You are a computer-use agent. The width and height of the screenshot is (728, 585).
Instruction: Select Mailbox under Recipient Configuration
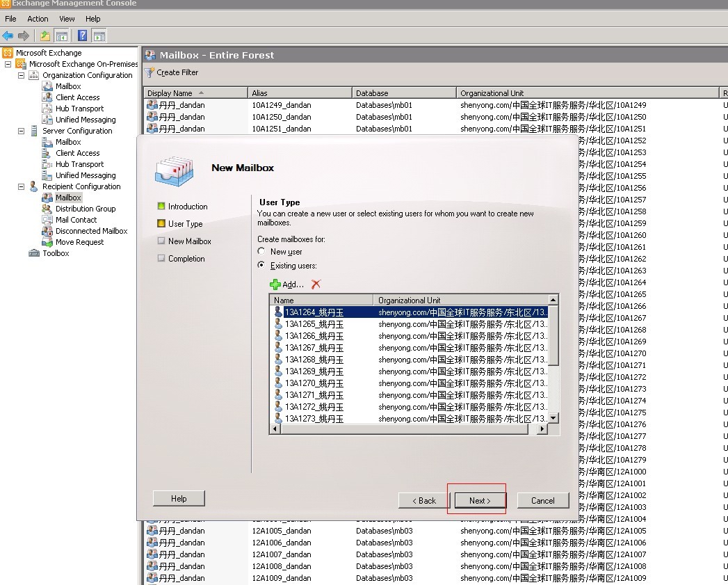68,198
